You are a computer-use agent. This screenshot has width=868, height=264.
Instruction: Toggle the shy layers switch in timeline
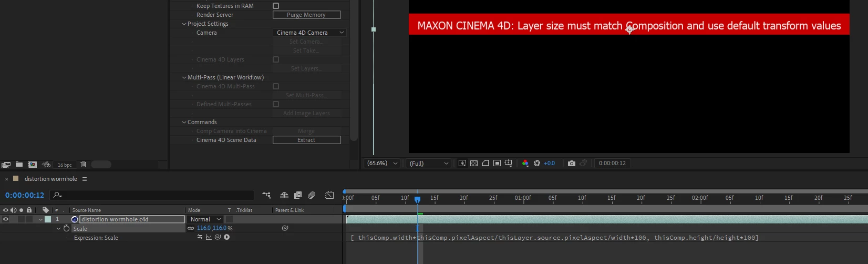(284, 195)
